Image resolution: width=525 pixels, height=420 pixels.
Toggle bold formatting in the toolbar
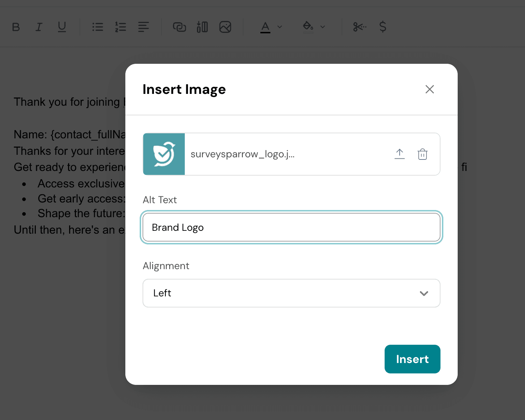[16, 27]
